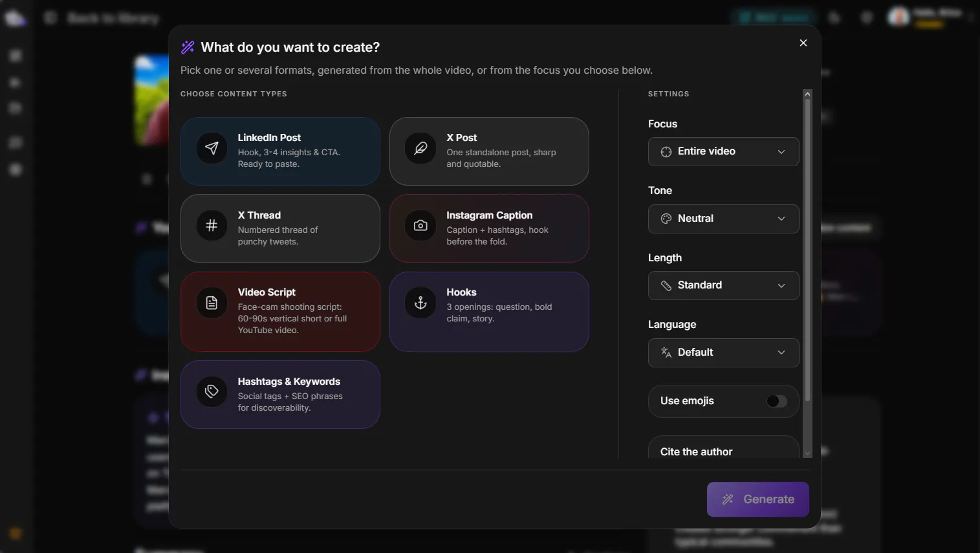
Task: Click the user avatar in the top bar
Action: (x=898, y=17)
